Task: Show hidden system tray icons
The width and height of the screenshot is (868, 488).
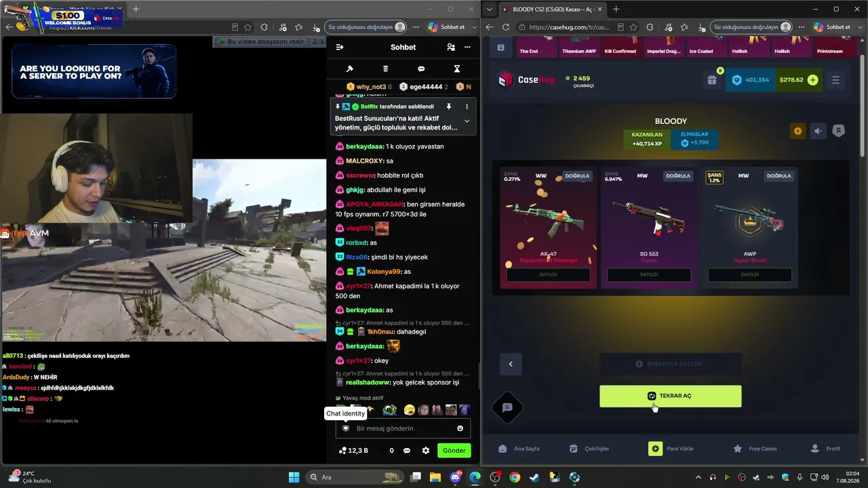Action: point(700,477)
